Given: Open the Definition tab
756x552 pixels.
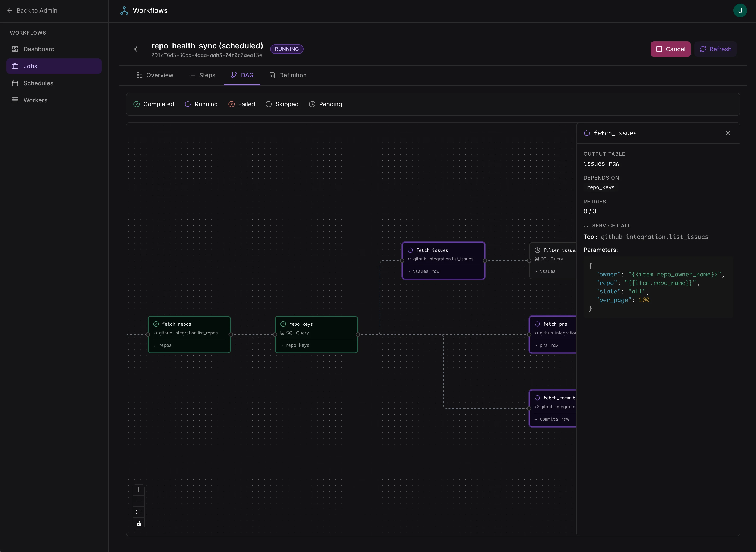Looking at the screenshot, I should (x=288, y=75).
